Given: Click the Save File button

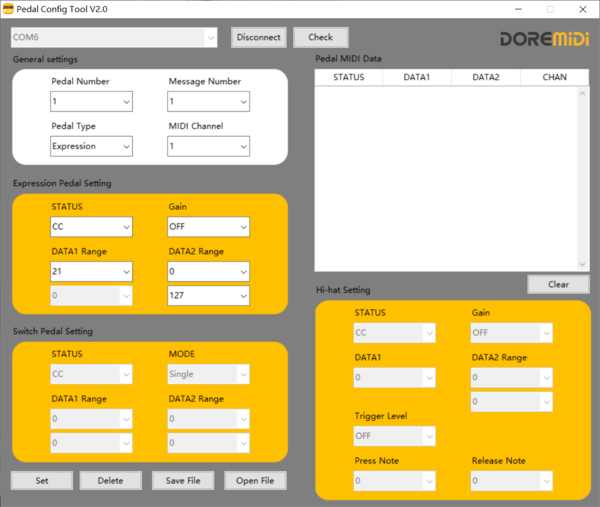Looking at the screenshot, I should point(183,481).
